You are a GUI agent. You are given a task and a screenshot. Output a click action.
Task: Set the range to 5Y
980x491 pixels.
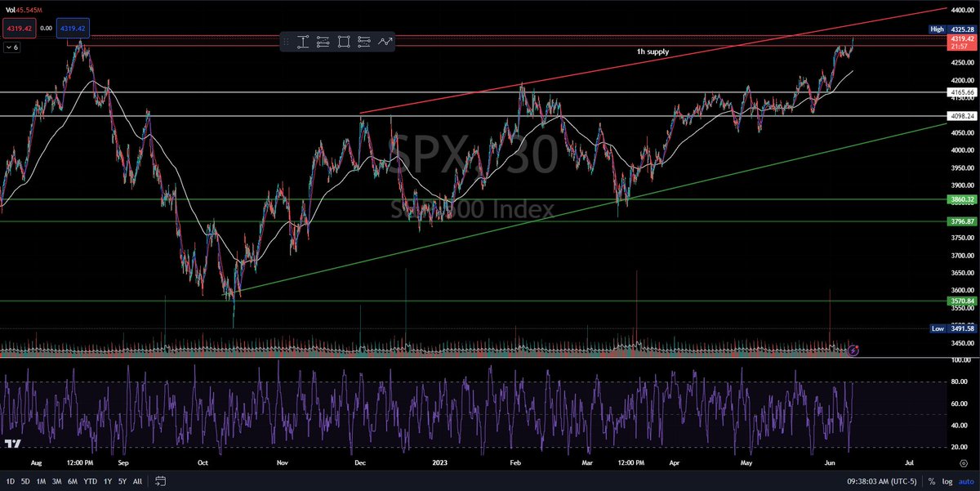coord(122,481)
